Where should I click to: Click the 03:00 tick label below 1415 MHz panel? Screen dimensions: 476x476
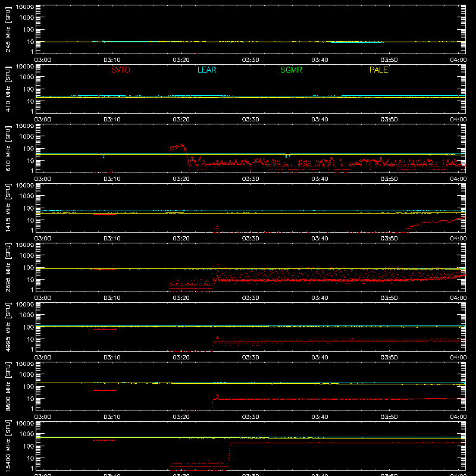43,239
